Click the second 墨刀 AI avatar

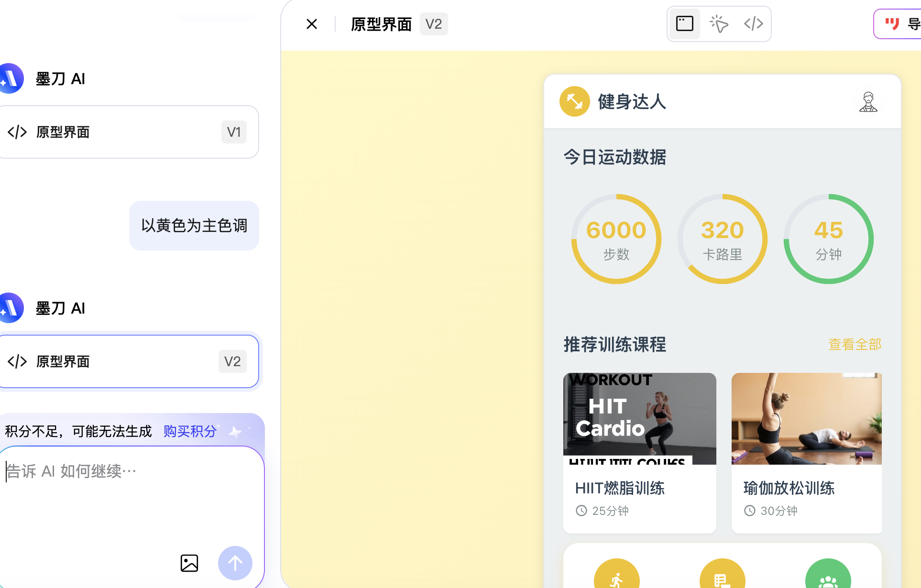click(x=11, y=308)
